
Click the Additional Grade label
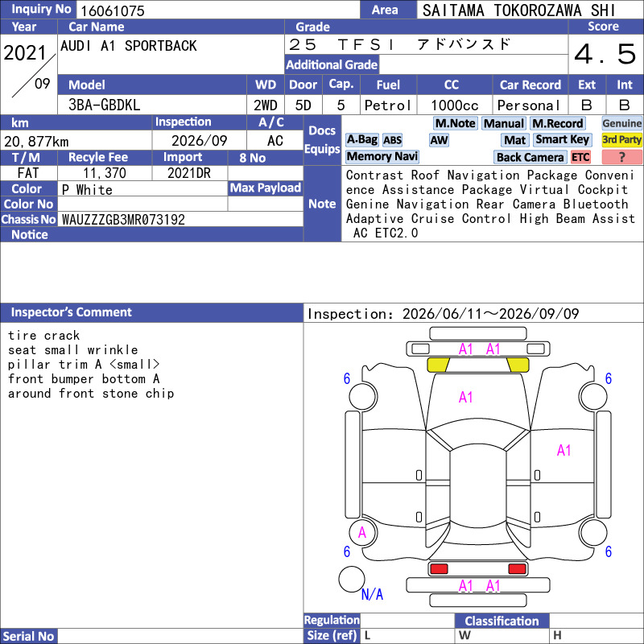coord(332,64)
